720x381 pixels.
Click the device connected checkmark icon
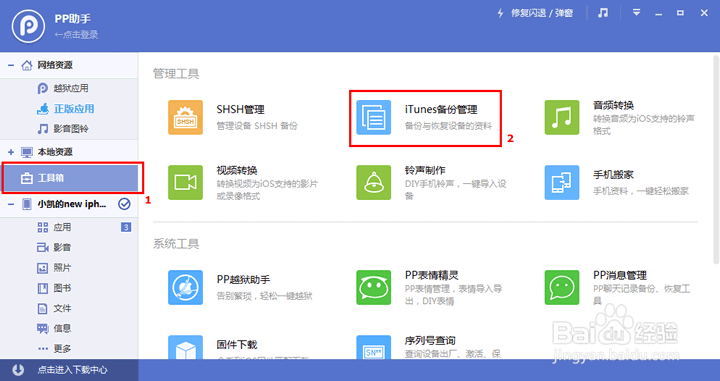(124, 204)
